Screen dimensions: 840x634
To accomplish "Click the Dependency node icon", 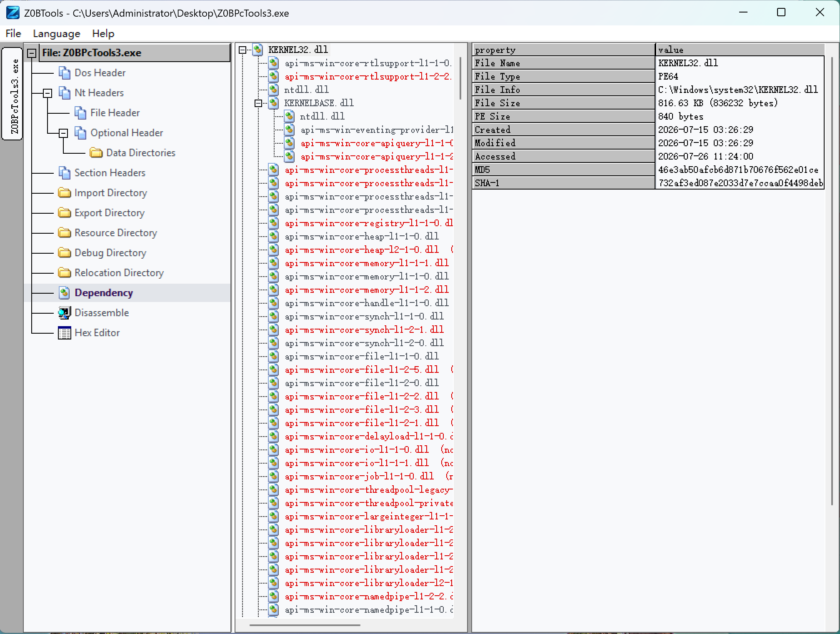I will click(x=65, y=293).
